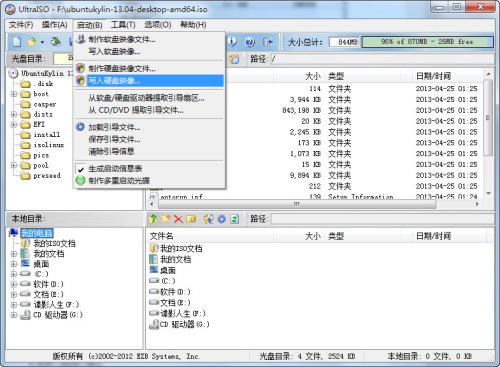Click the lower 文件名 column header
The height and width of the screenshot is (367, 500).
tap(161, 236)
